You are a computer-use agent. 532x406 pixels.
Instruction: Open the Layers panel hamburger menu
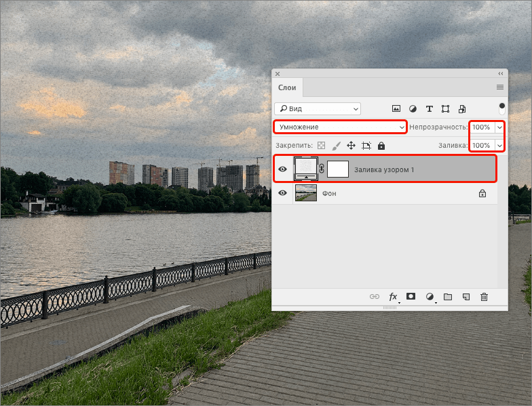[x=500, y=87]
